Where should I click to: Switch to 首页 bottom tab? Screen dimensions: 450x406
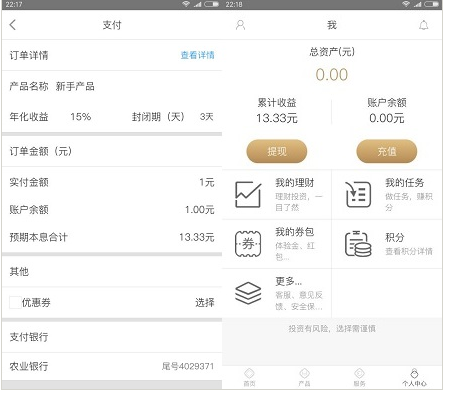pyautogui.click(x=249, y=377)
